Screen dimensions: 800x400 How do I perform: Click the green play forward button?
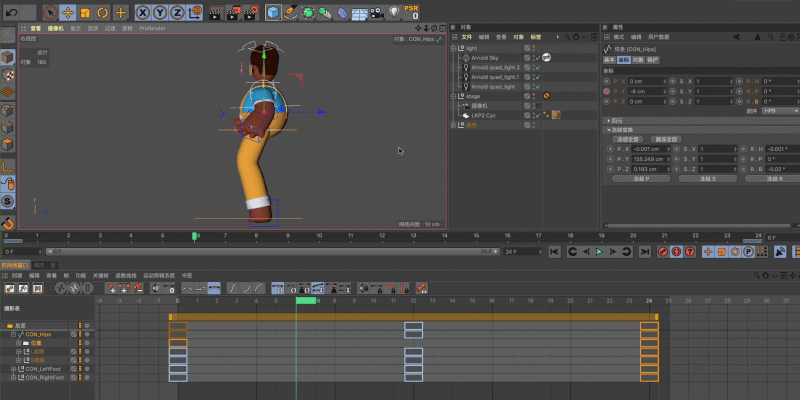(599, 252)
